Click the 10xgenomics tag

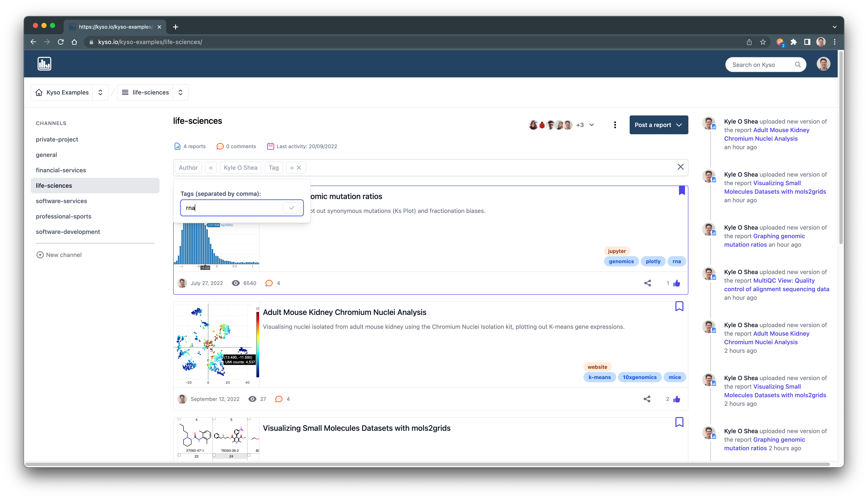pos(639,377)
